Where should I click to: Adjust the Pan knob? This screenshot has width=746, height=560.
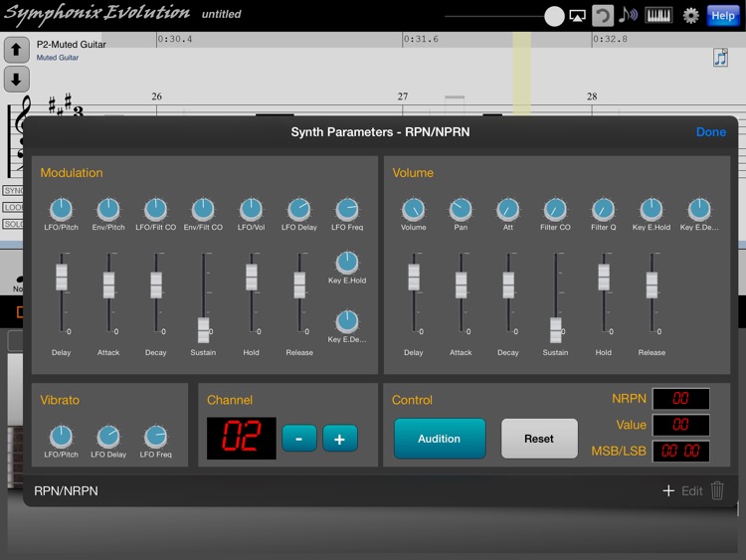461,209
